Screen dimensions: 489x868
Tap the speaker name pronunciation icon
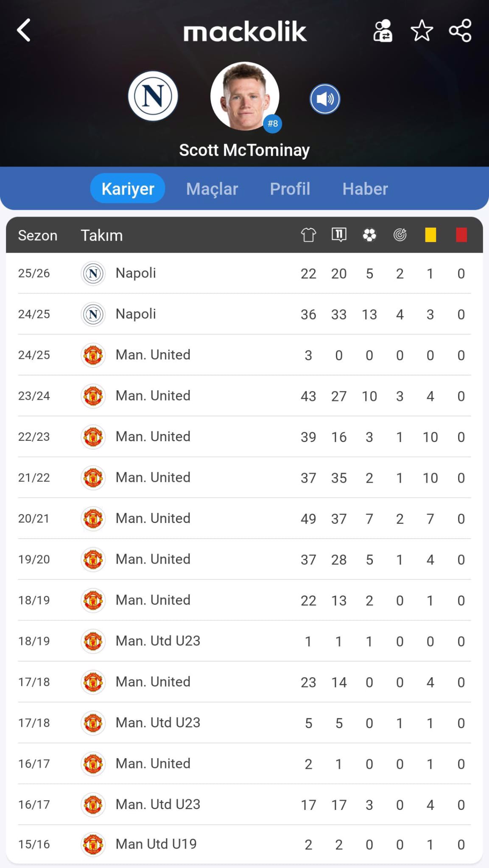point(325,99)
